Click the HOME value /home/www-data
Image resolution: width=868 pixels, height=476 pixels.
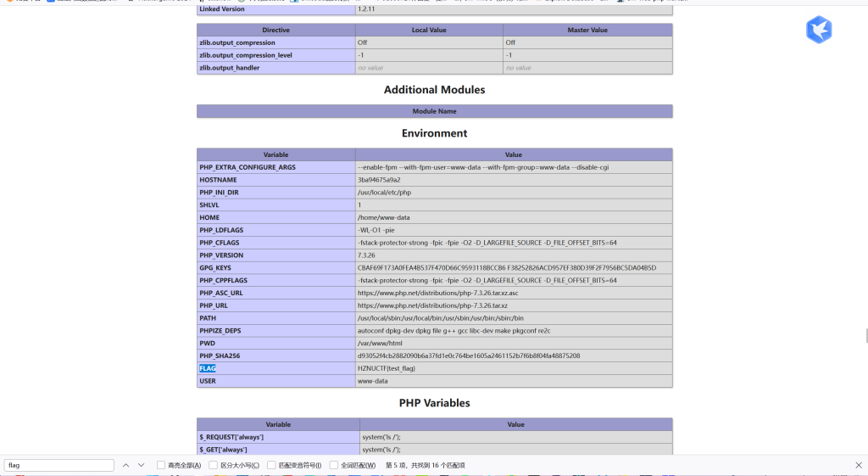coord(384,218)
